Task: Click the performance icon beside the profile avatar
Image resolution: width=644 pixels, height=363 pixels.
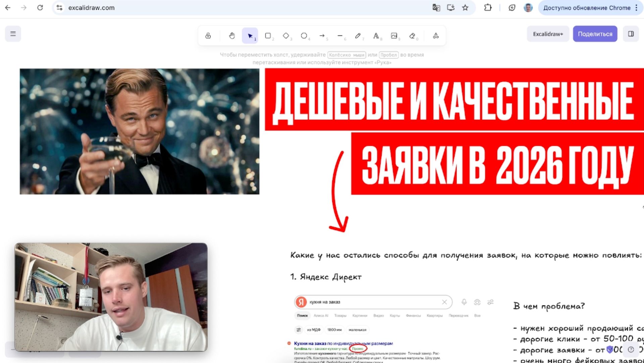Action: 512,8
